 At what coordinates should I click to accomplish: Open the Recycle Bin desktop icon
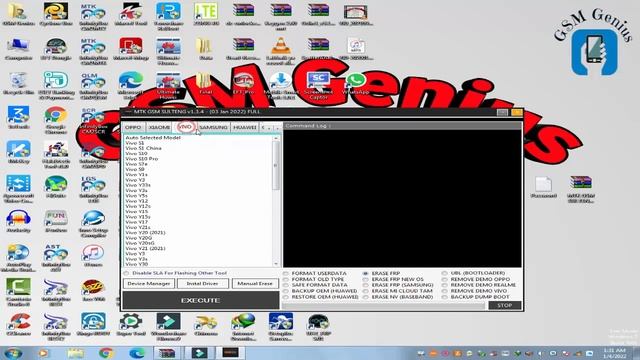(x=18, y=84)
